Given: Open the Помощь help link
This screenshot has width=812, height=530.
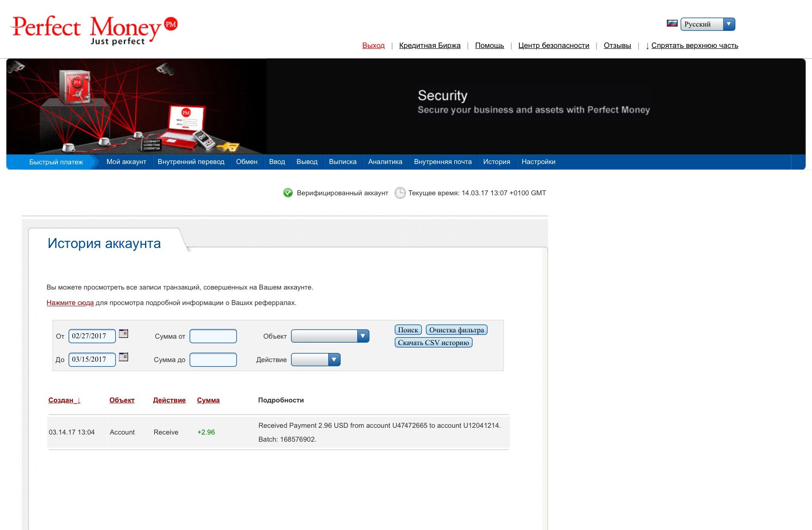Looking at the screenshot, I should 490,46.
